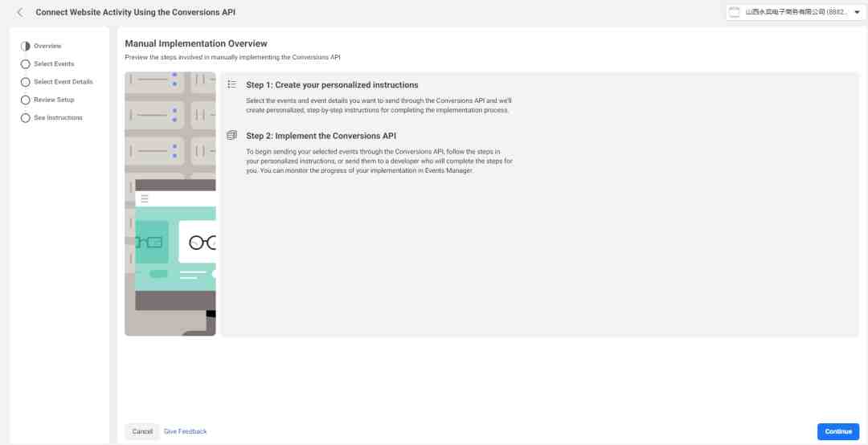Select the Select Event Details step circle
868x445 pixels.
[x=26, y=82]
